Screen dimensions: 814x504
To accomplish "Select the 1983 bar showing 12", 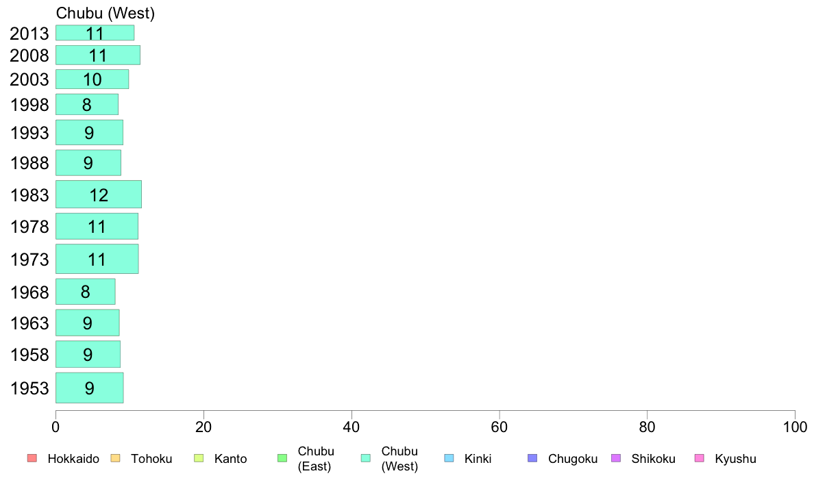I will tap(99, 194).
